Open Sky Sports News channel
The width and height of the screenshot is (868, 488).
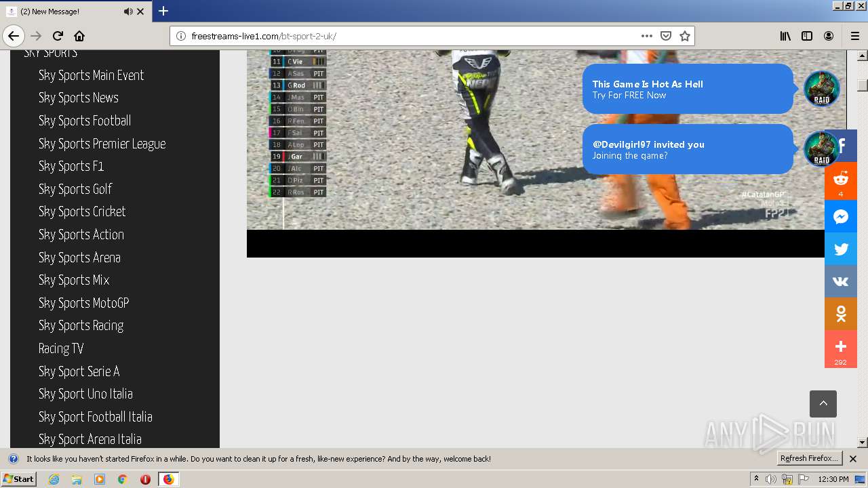tap(79, 98)
